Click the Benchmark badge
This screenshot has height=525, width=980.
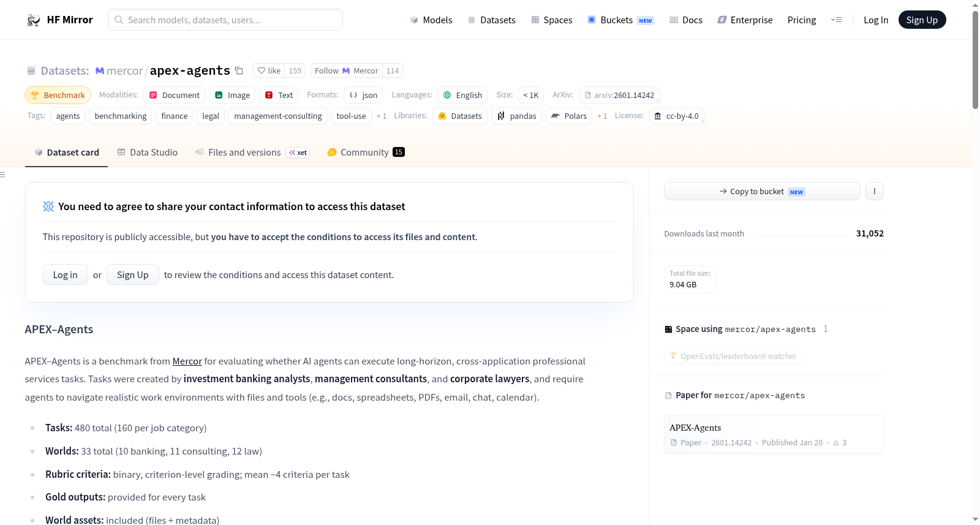[x=58, y=95]
